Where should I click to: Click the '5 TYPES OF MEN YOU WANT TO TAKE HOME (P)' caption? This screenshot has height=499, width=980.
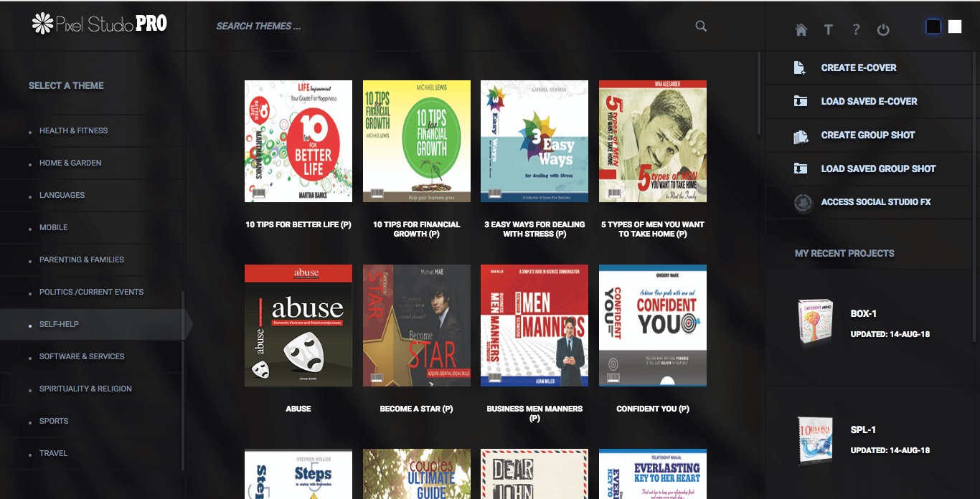click(x=653, y=229)
